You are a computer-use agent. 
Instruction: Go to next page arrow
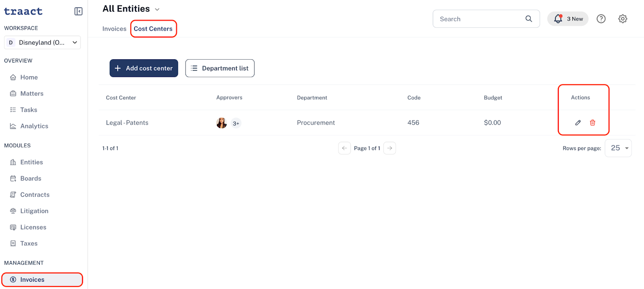tap(390, 148)
